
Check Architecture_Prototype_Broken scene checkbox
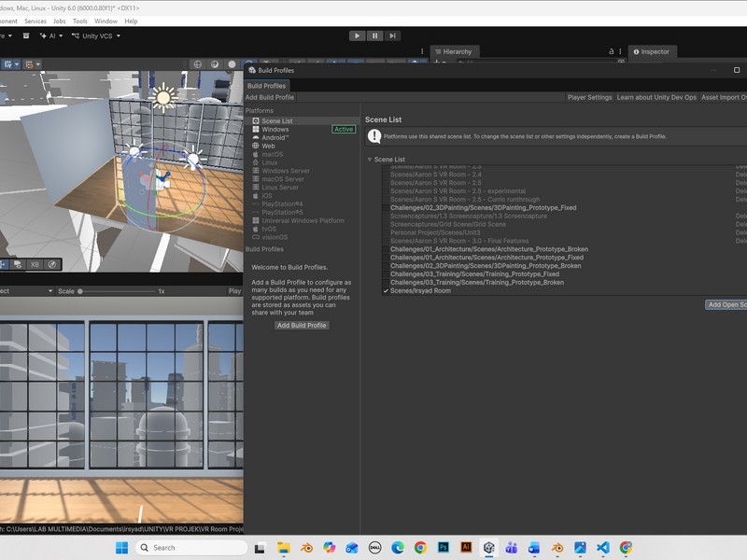pyautogui.click(x=386, y=249)
